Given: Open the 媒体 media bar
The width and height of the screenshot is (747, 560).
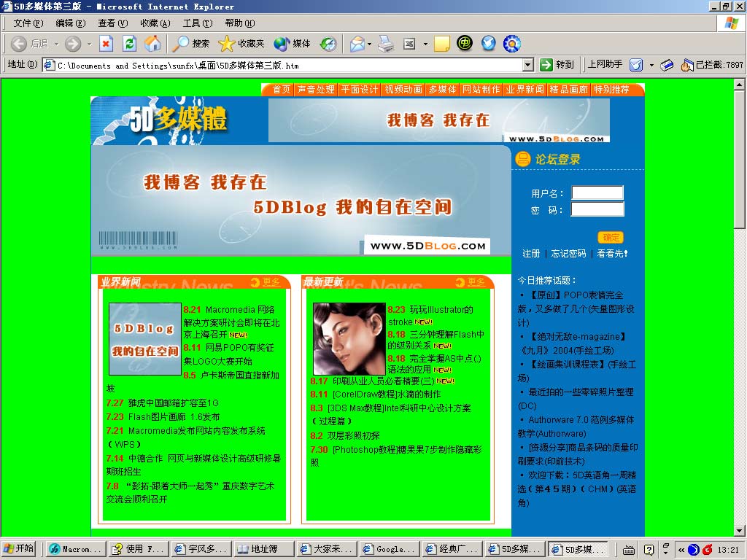Looking at the screenshot, I should click(292, 44).
